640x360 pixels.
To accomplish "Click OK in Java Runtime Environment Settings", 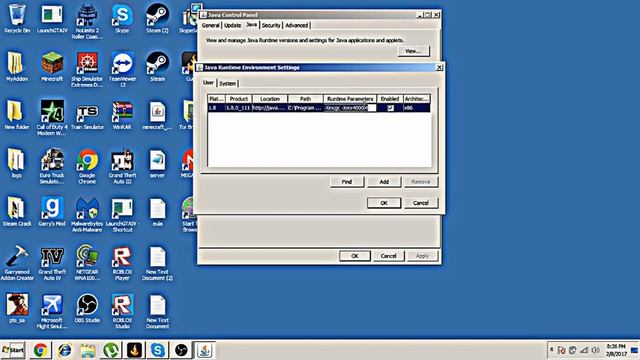I will [384, 203].
